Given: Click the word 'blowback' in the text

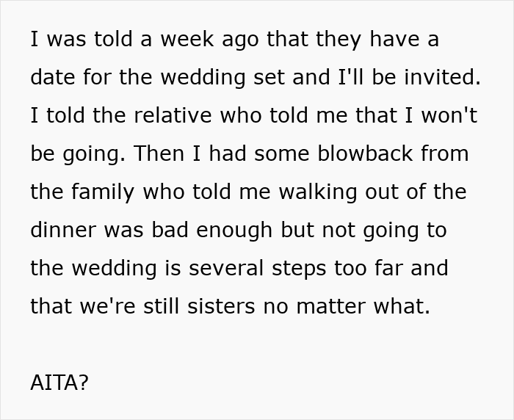Looking at the screenshot, I should click(365, 153).
